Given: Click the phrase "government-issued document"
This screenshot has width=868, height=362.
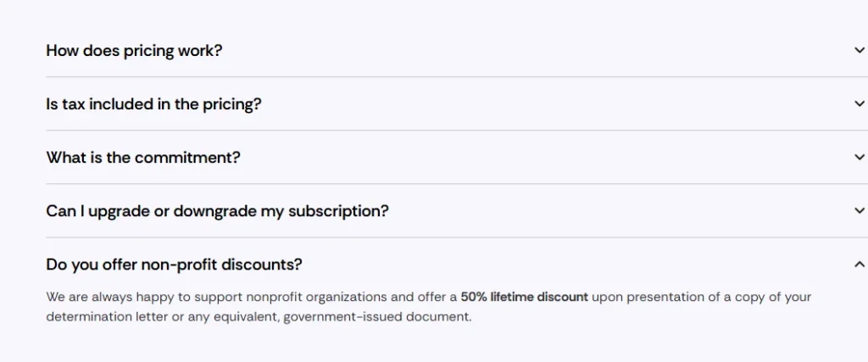Looking at the screenshot, I should pyautogui.click(x=376, y=318).
